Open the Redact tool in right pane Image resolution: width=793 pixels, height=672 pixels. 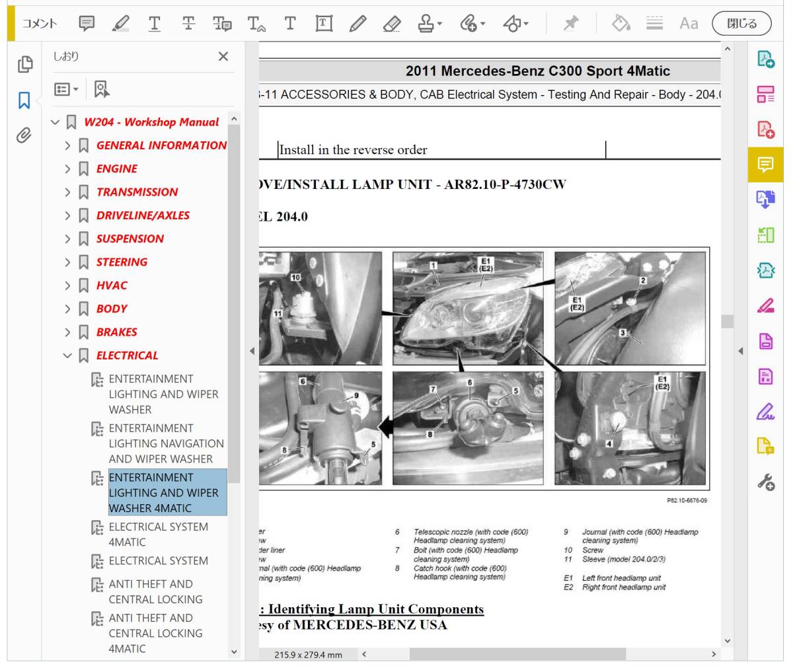pos(765,306)
